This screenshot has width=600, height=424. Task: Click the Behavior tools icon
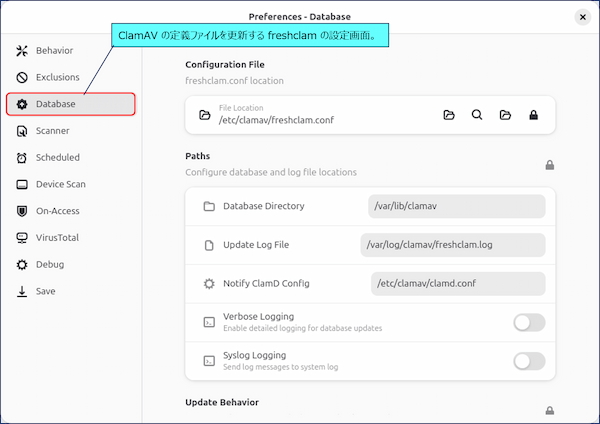pos(22,51)
